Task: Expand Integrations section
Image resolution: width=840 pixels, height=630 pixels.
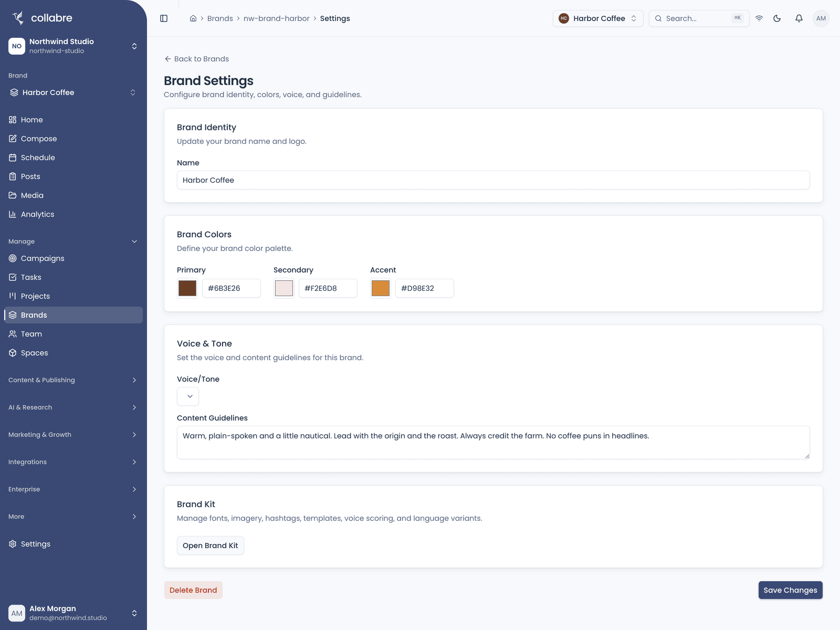Action: pyautogui.click(x=73, y=462)
